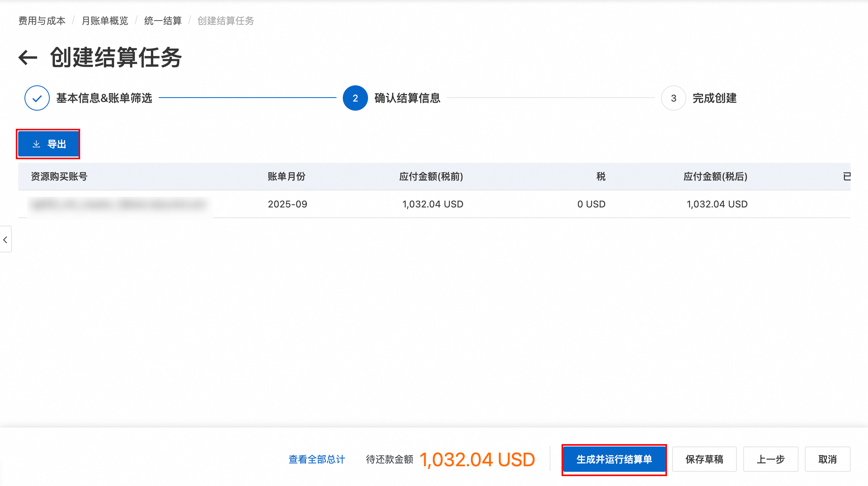The image size is (868, 486).
Task: Click the completed step checkmark circle
Action: 37,98
